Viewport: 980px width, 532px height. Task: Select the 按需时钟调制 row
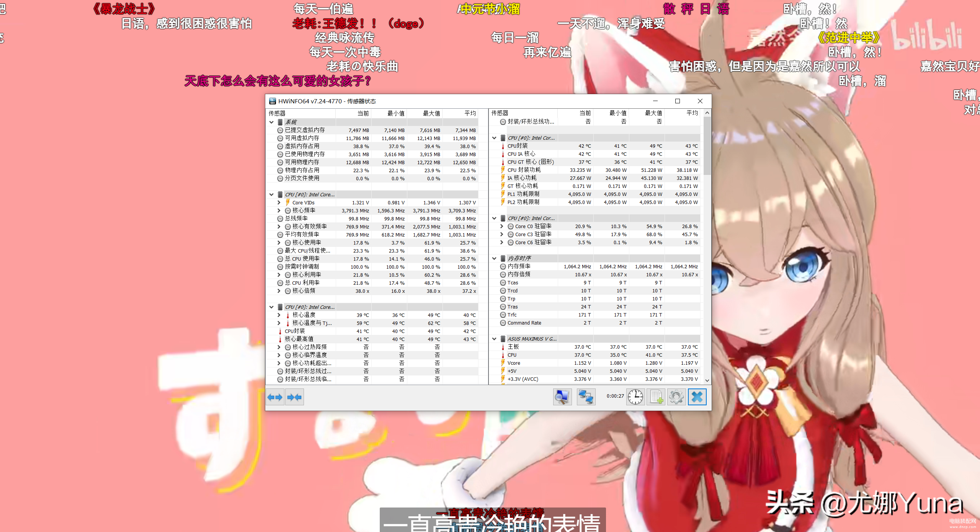[372, 267]
